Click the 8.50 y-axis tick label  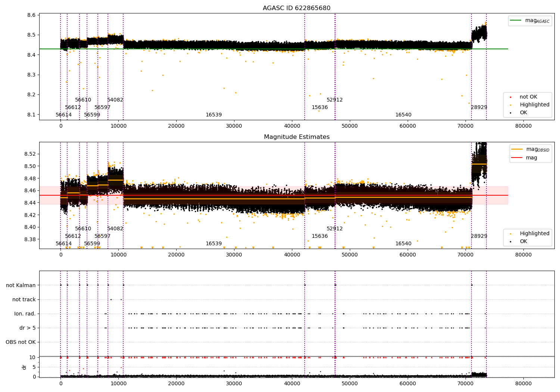(30, 166)
